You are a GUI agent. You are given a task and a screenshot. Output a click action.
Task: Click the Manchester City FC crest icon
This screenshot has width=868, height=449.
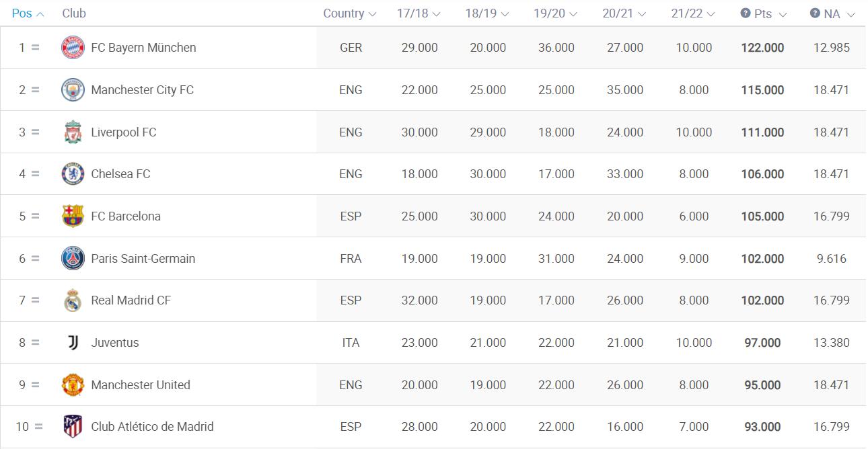click(73, 90)
